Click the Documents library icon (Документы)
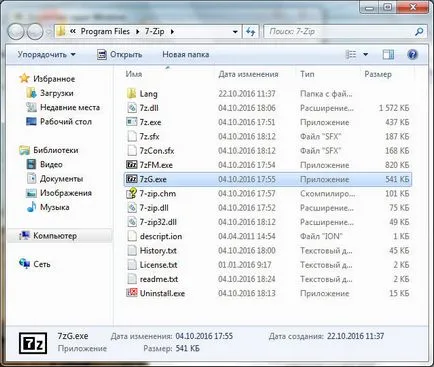This screenshot has height=367, width=434. (31, 179)
